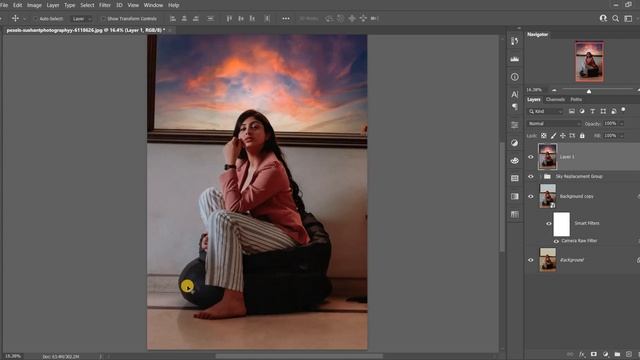640x360 pixels.
Task: Click align left edges icon
Action: pyautogui.click(x=173, y=18)
